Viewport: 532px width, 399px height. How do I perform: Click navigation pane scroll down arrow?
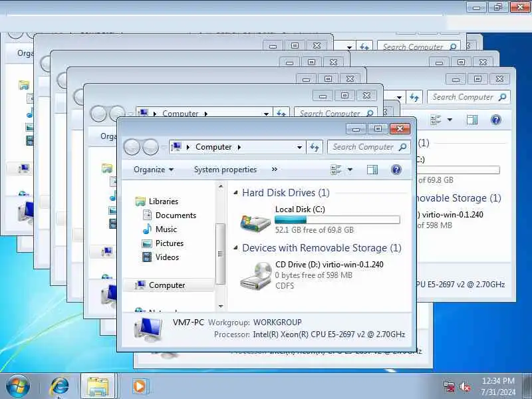tap(221, 307)
